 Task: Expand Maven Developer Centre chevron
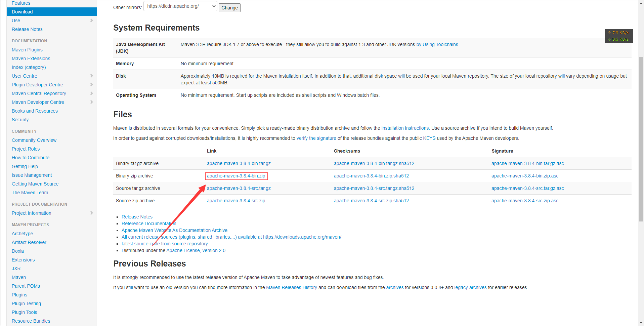tap(91, 102)
